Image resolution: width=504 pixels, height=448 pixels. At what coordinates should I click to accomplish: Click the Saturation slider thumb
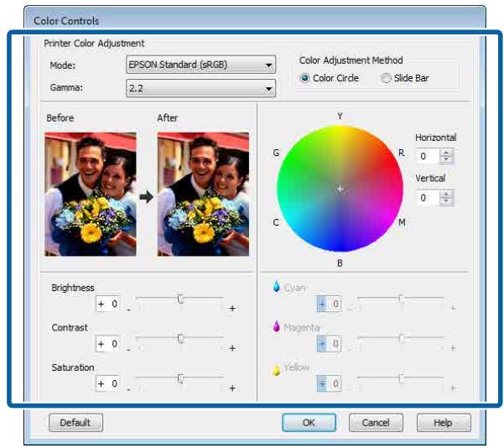coord(180,378)
